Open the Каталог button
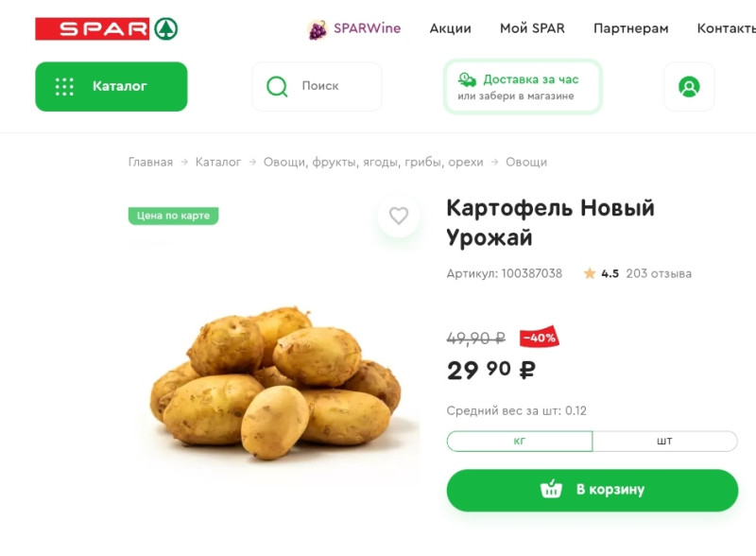This screenshot has width=756, height=556. tap(112, 87)
